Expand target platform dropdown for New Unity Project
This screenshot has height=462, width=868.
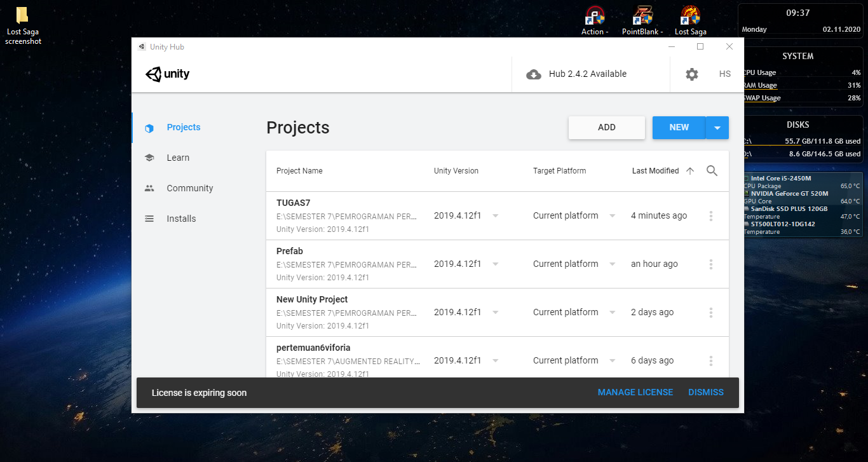coord(613,313)
